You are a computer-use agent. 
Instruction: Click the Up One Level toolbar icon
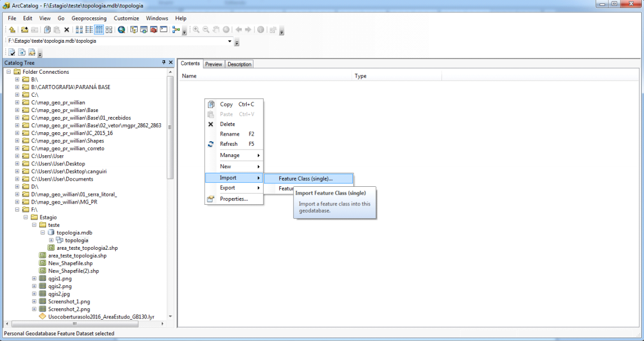click(x=12, y=30)
